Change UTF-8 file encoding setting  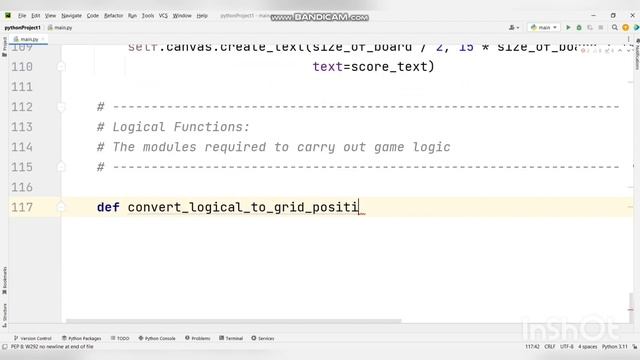(x=567, y=347)
